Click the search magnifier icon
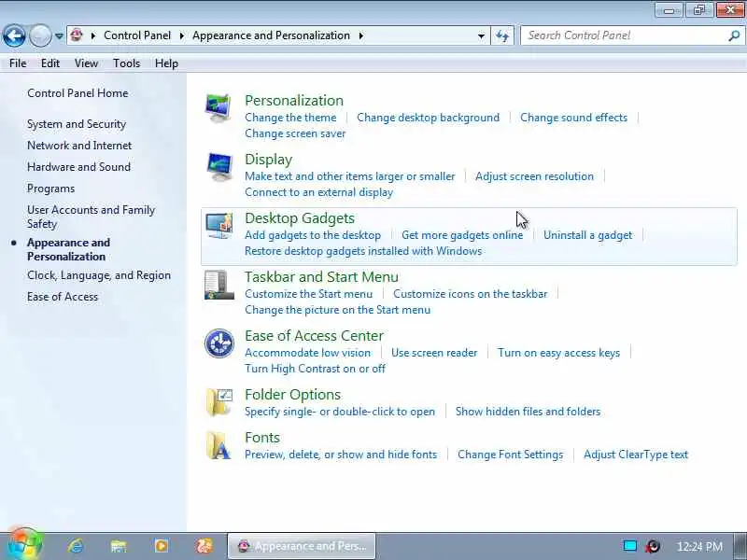Screen dimensions: 747x560 tap(734, 35)
